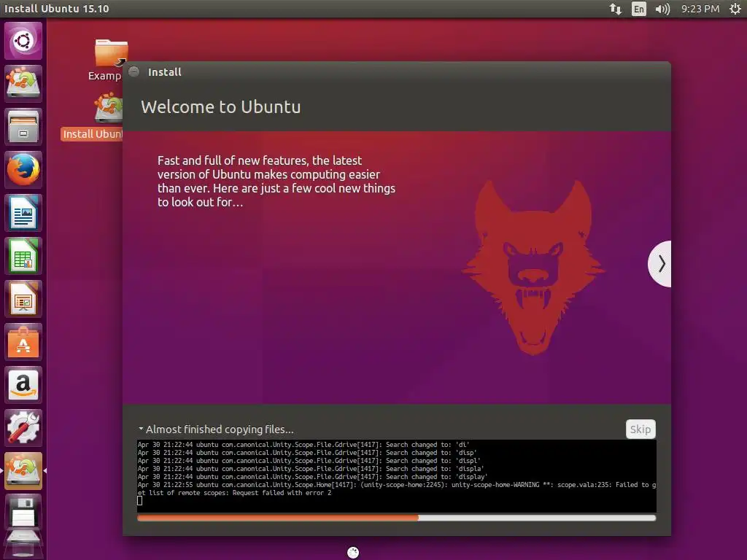Click the Install window title bar text
The height and width of the screenshot is (560, 747).
164,72
